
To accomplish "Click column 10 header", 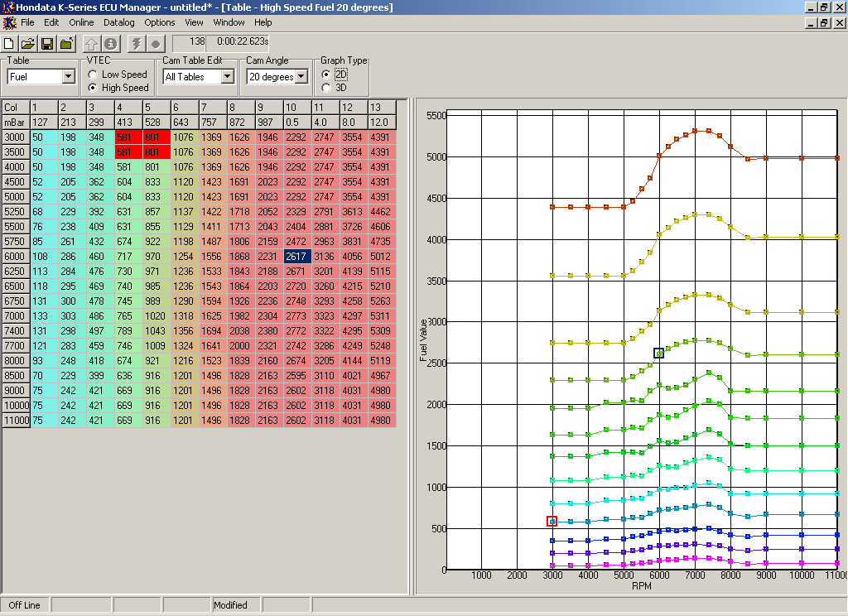I will [x=297, y=107].
